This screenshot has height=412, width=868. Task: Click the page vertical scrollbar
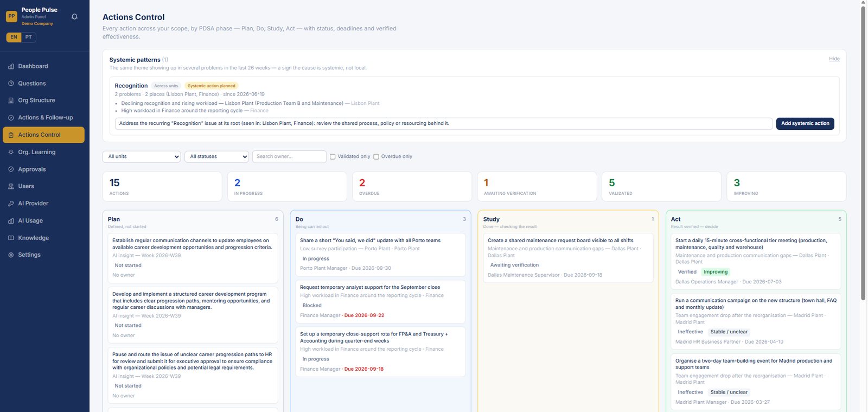(863, 152)
